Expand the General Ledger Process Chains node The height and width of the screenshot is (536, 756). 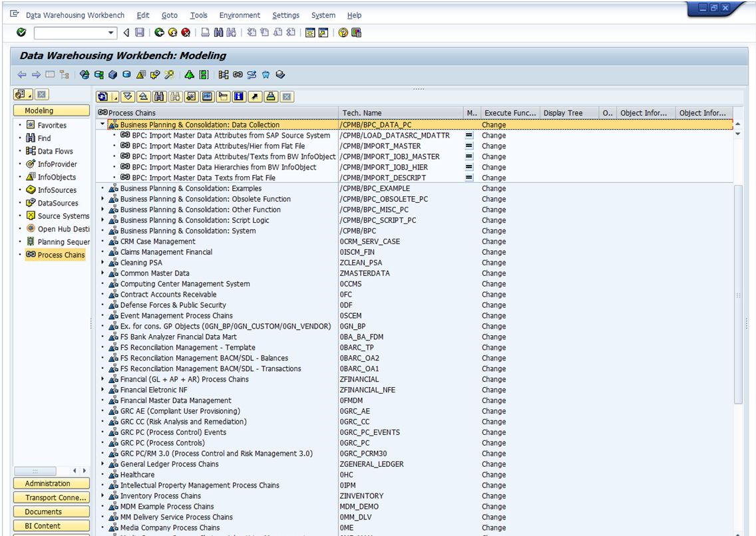(x=102, y=464)
